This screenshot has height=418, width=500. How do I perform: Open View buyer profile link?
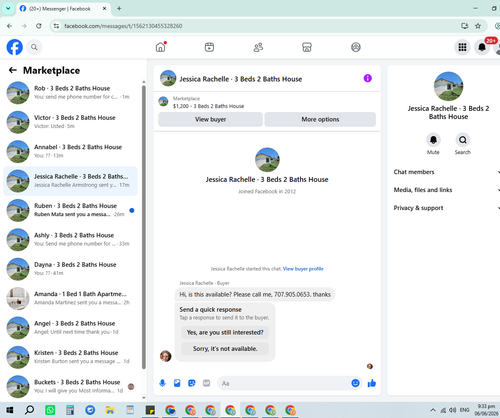click(303, 269)
